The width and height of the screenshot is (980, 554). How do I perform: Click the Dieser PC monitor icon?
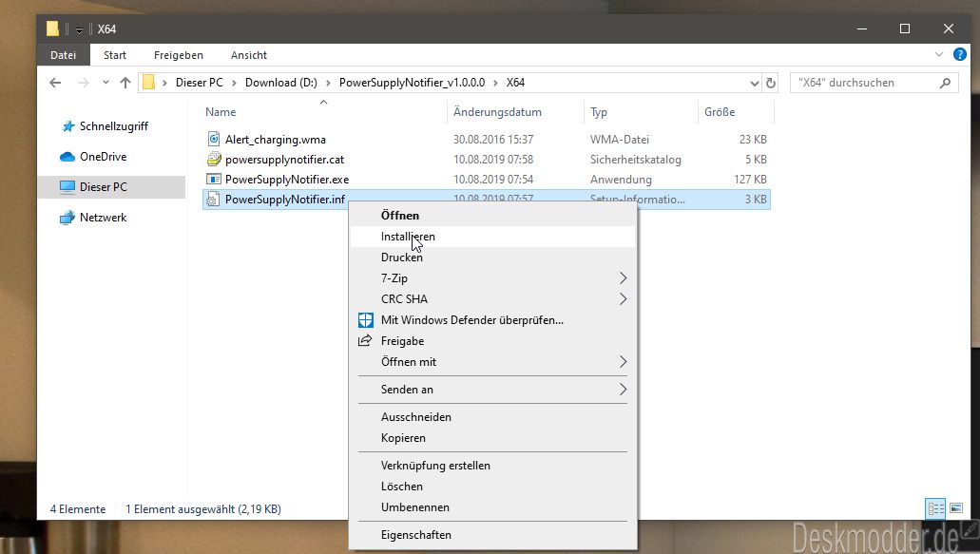[x=67, y=187]
